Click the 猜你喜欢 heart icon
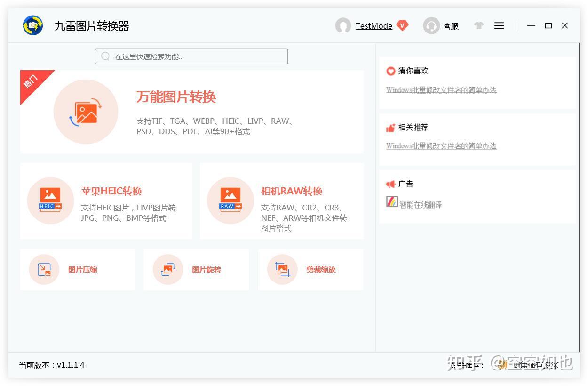588x386 pixels. tap(391, 71)
